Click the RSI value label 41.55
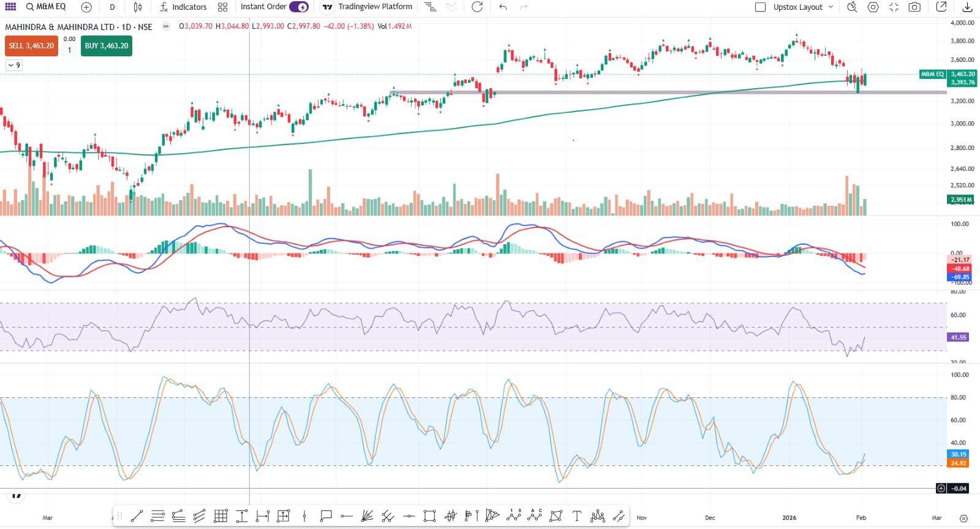 (959, 337)
